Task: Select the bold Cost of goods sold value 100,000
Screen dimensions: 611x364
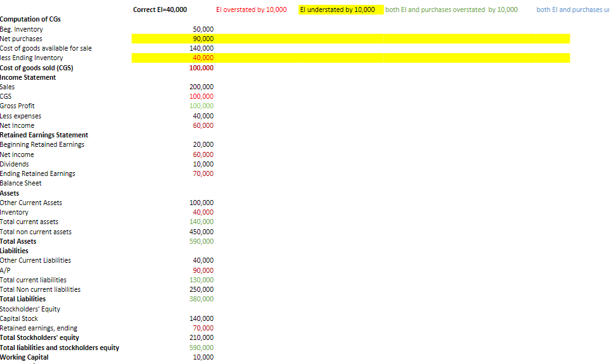Action: click(x=202, y=68)
